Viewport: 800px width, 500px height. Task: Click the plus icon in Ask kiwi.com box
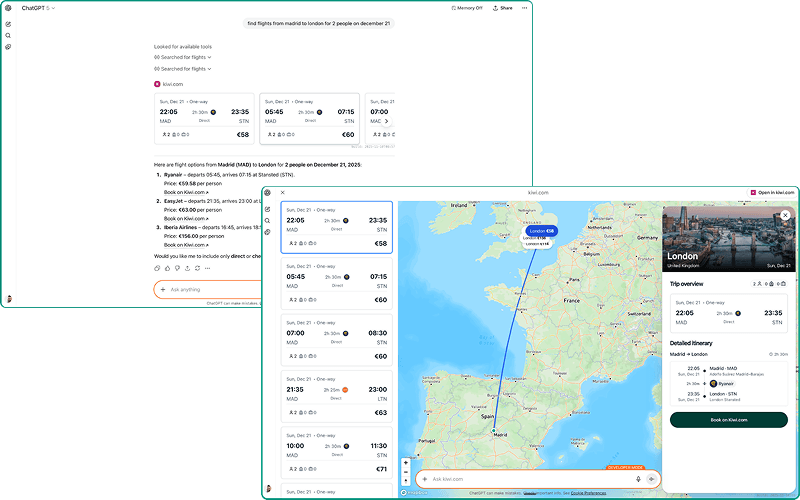coord(424,479)
